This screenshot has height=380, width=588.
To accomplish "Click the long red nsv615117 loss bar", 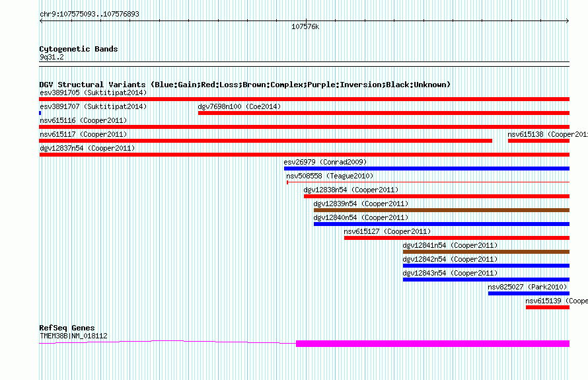I will 266,141.
